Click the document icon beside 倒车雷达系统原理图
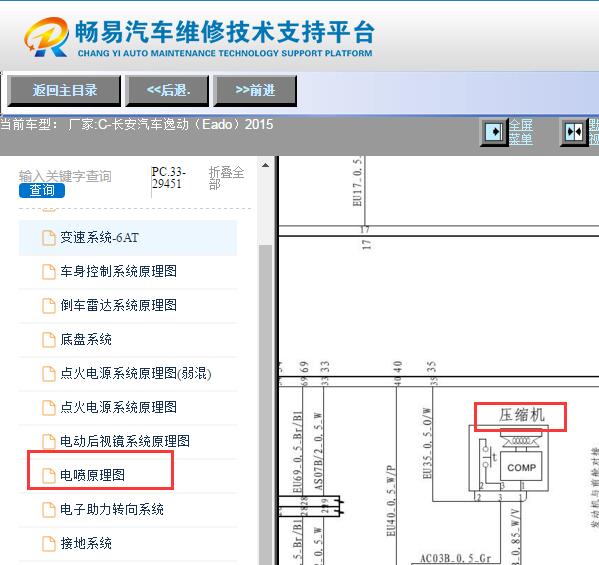This screenshot has width=599, height=565. coord(49,306)
